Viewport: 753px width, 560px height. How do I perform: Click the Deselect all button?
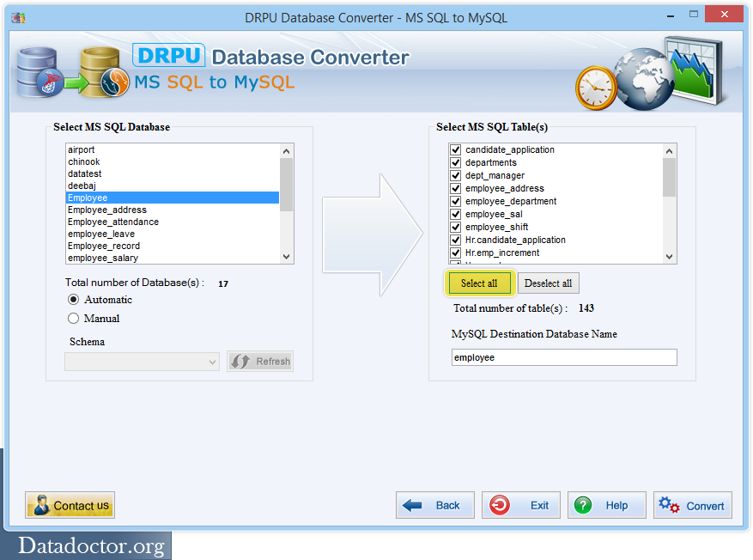pyautogui.click(x=549, y=283)
